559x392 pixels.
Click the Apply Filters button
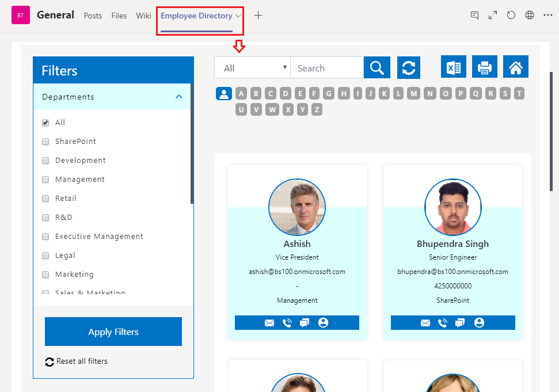click(113, 332)
